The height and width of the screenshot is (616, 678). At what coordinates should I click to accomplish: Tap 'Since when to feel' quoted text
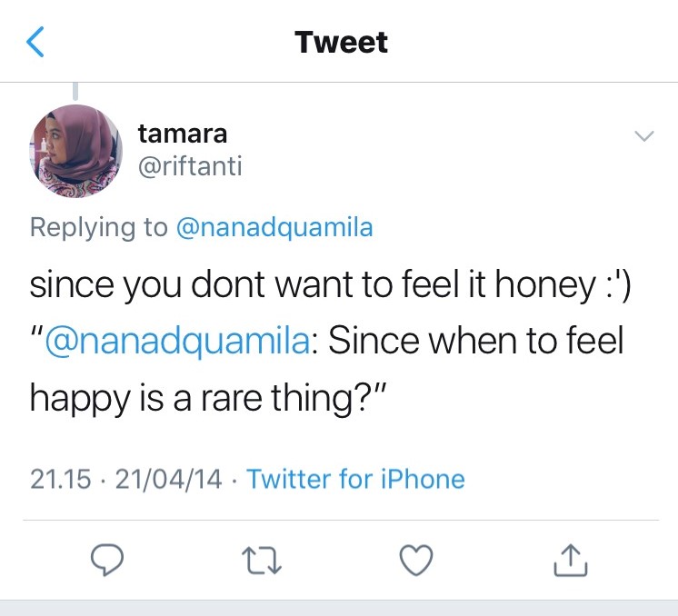(x=475, y=341)
